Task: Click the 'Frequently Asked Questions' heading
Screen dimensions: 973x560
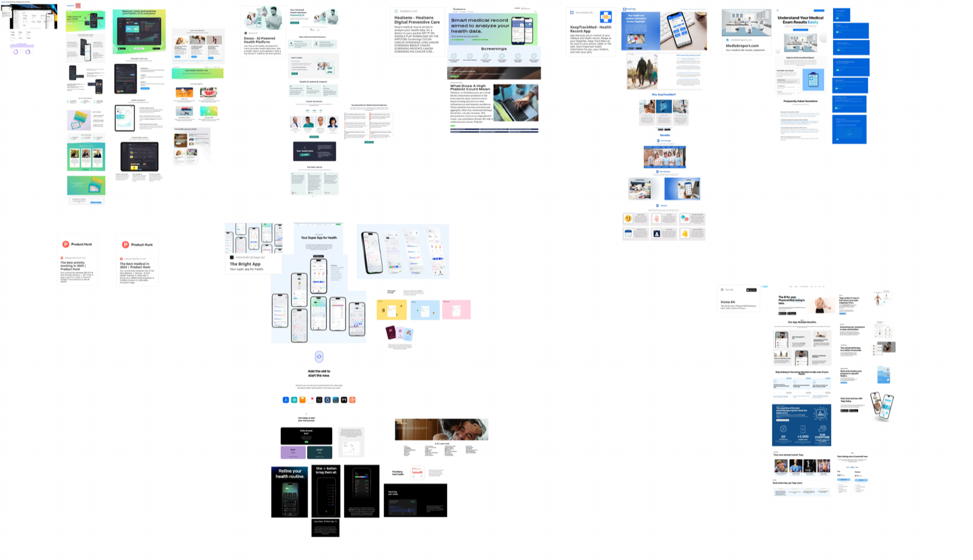Action: point(800,101)
